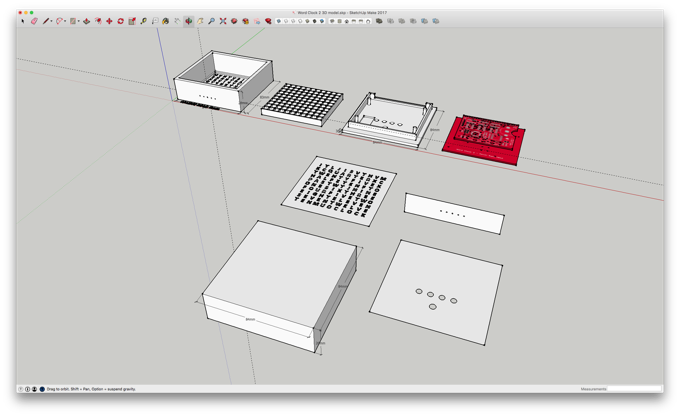Toggle Back Edges style
This screenshot has height=416, width=680.
pyautogui.click(x=286, y=21)
